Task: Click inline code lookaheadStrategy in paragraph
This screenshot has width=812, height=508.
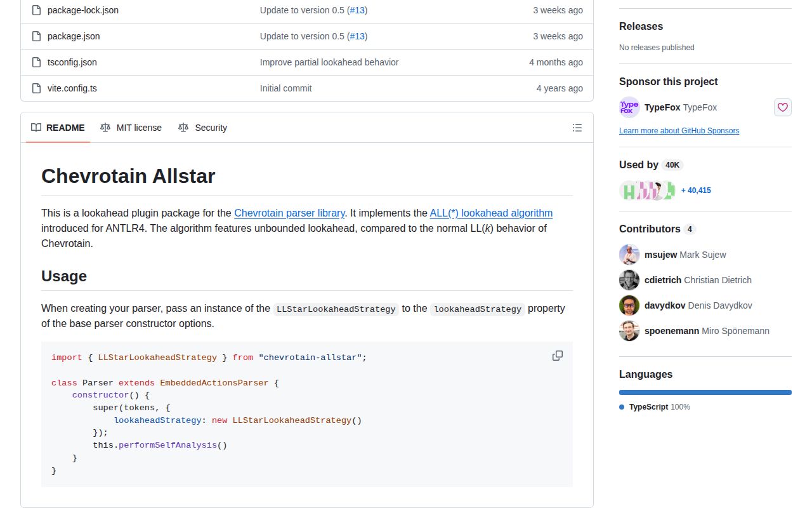Action: point(478,309)
